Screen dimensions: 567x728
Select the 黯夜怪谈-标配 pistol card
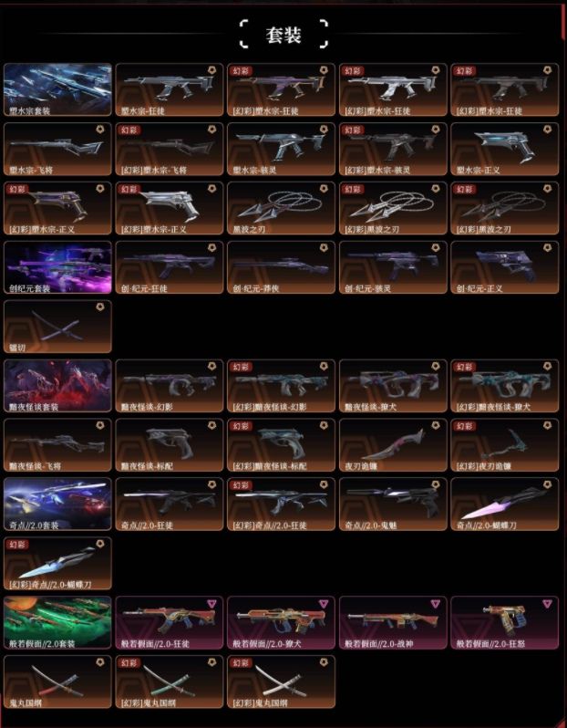pyautogui.click(x=170, y=445)
